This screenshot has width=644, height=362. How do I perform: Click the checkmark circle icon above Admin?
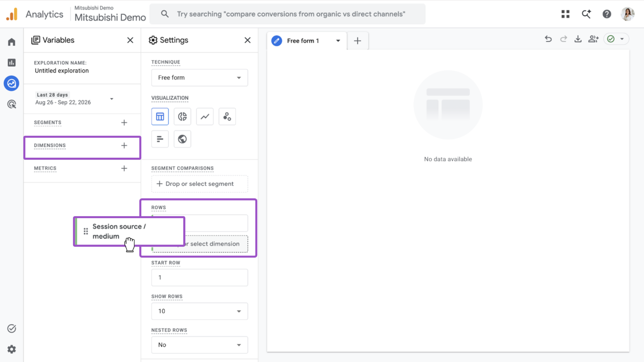12,328
